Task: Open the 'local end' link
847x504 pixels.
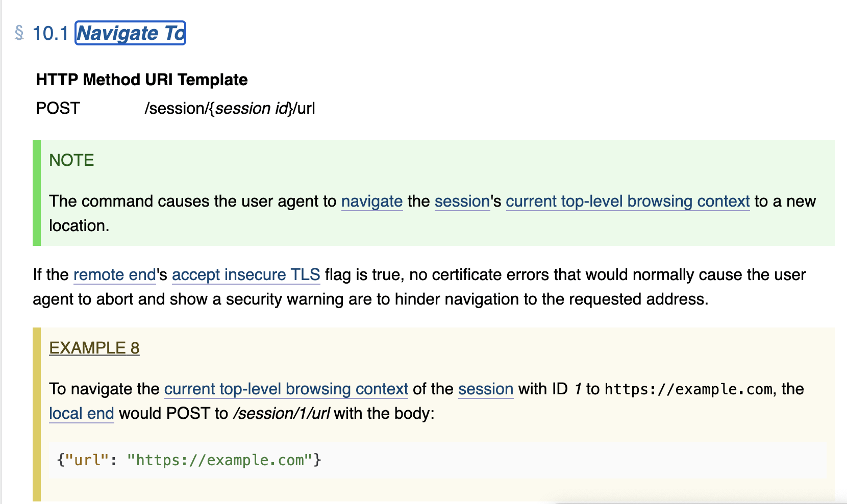Action: coord(82,414)
